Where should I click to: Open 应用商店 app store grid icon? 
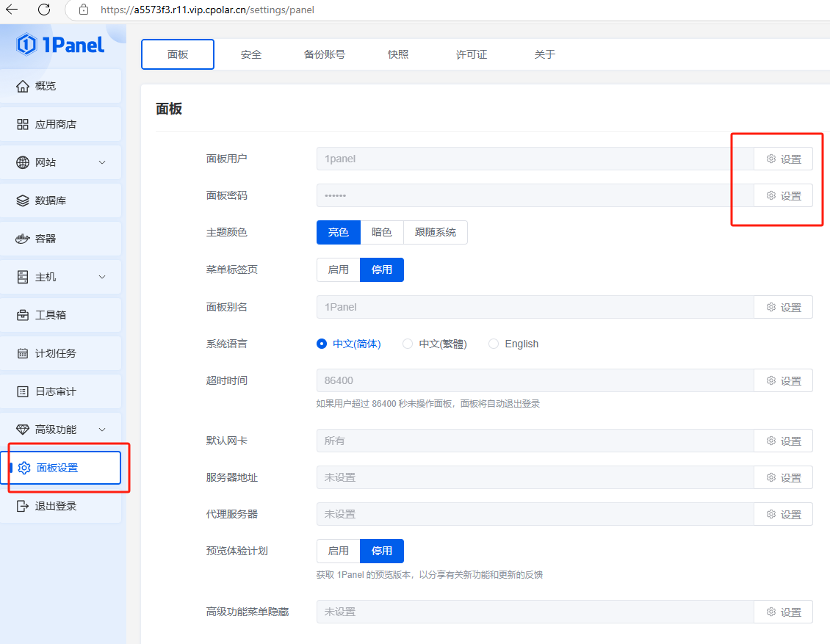23,124
